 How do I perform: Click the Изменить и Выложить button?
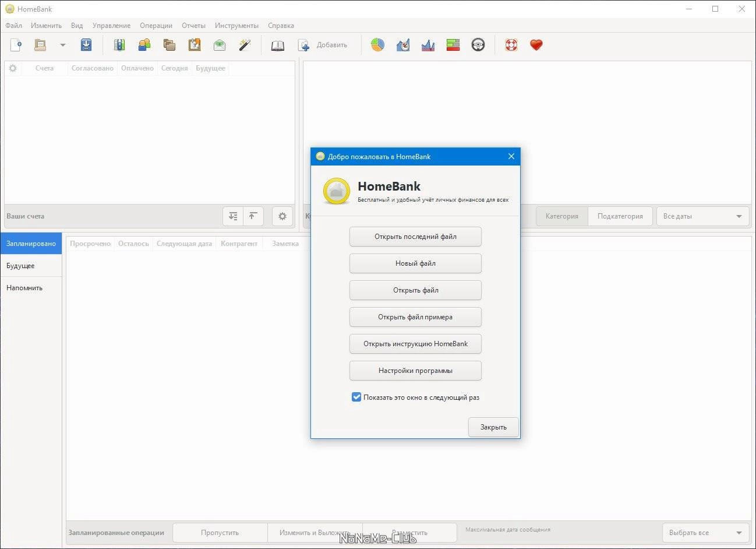coord(315,533)
